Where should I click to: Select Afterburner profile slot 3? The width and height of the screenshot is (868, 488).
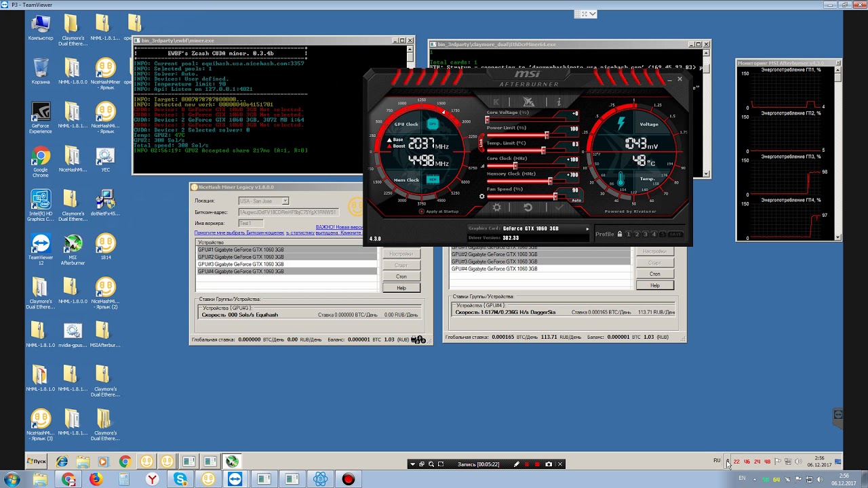645,234
